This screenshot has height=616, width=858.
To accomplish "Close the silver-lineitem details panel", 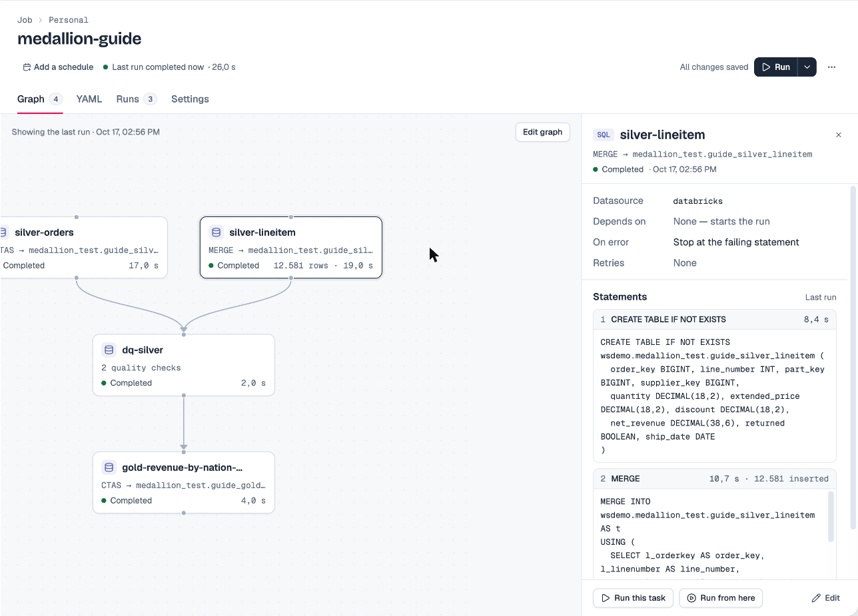I will click(839, 135).
